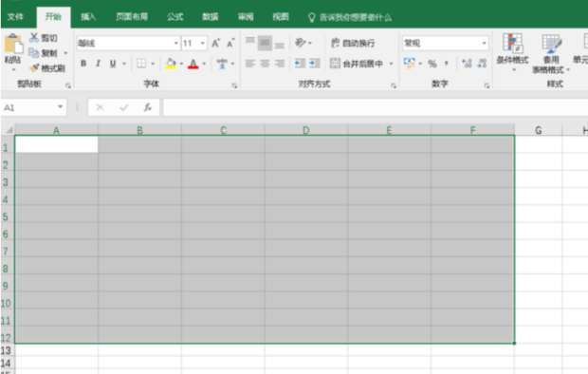Screen dimensions: 588x374
Task: Expand fill color dropdown arrow
Action: click(181, 64)
